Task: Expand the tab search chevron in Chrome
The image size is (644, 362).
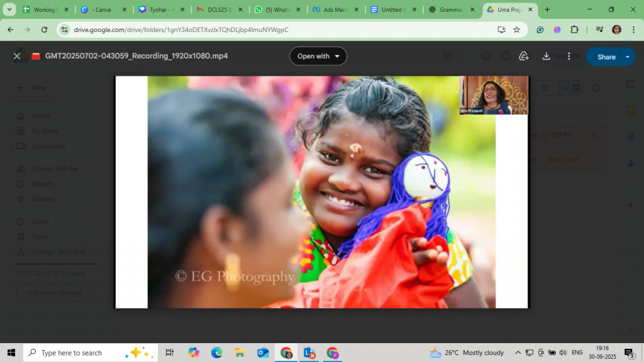Action: (9, 9)
